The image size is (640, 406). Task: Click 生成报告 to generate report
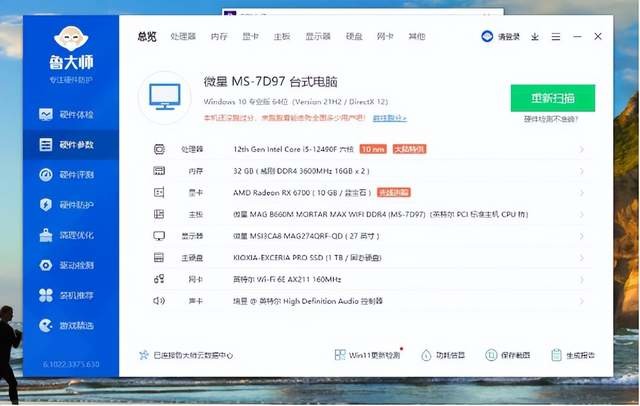click(x=573, y=355)
